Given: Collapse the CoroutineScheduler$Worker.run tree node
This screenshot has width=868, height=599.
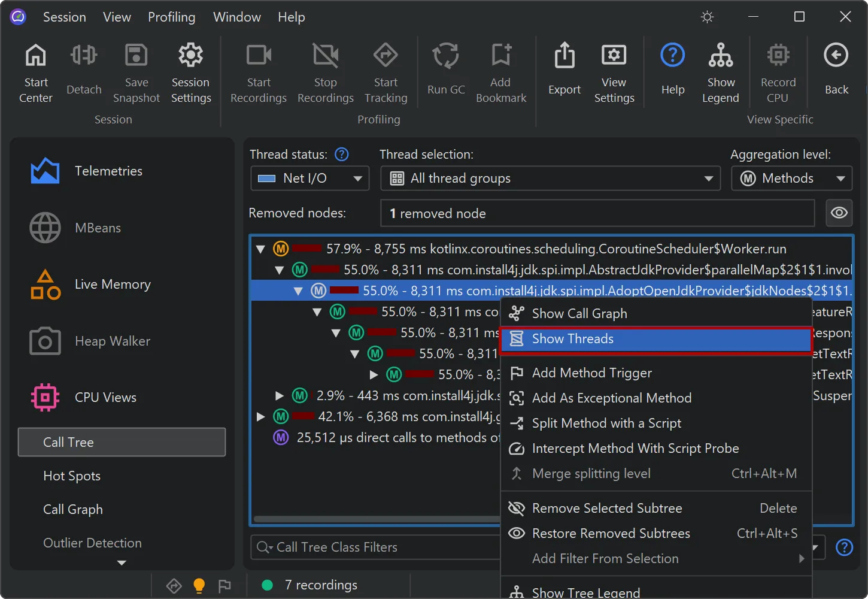Looking at the screenshot, I should (260, 249).
